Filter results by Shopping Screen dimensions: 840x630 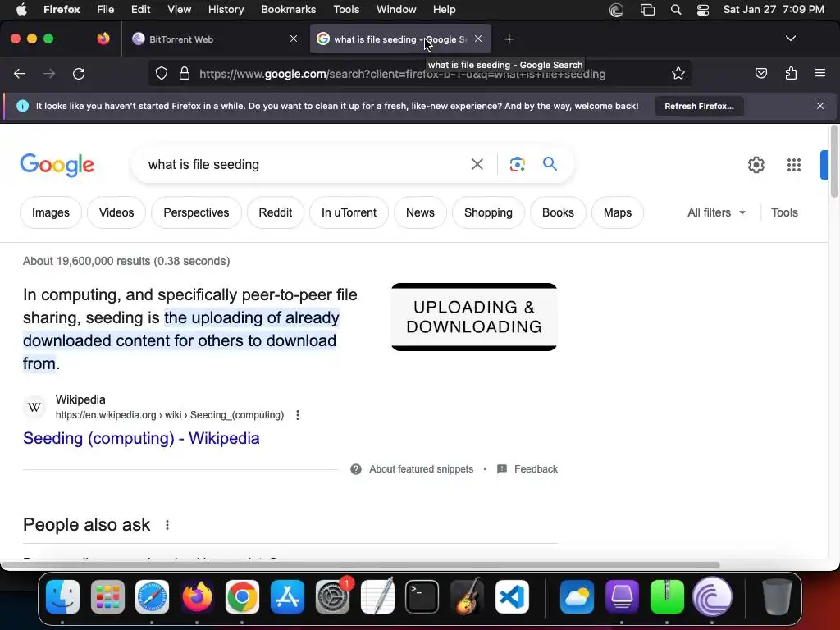pos(488,212)
